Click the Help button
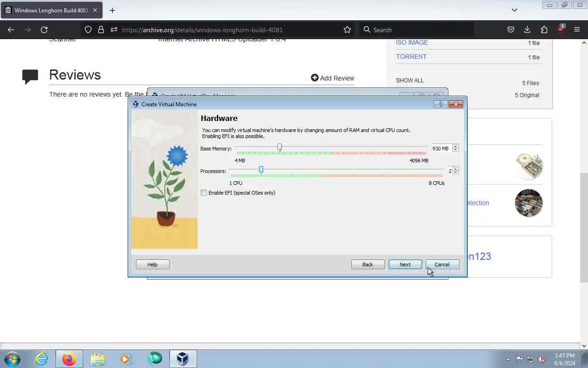The image size is (588, 368). 153,264
